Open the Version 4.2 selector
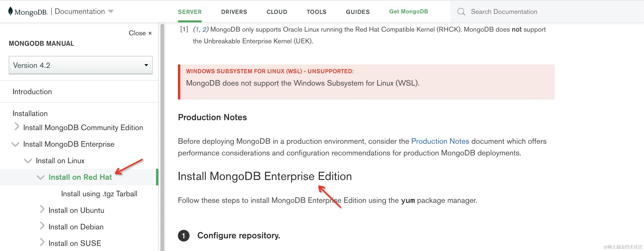The width and height of the screenshot is (644, 251). click(80, 65)
